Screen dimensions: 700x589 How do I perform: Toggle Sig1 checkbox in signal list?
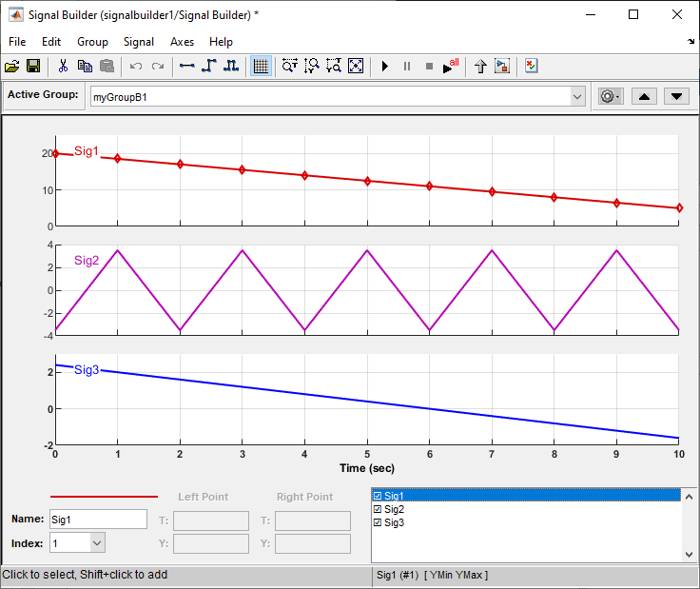(x=378, y=496)
